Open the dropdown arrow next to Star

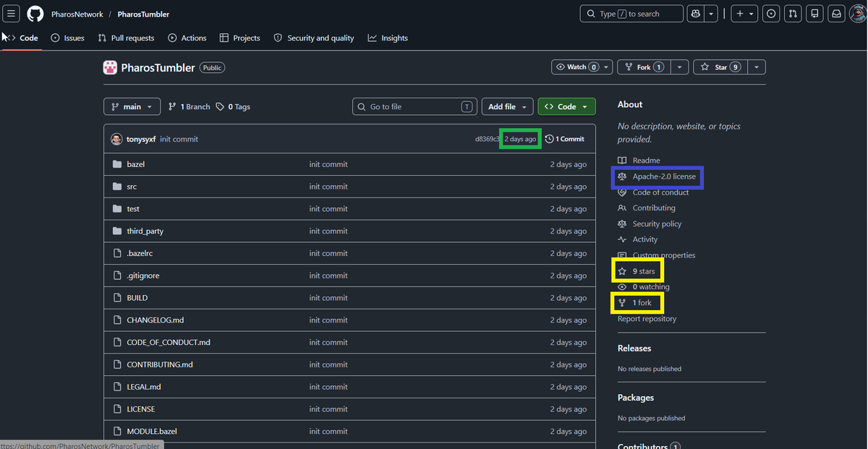click(756, 67)
